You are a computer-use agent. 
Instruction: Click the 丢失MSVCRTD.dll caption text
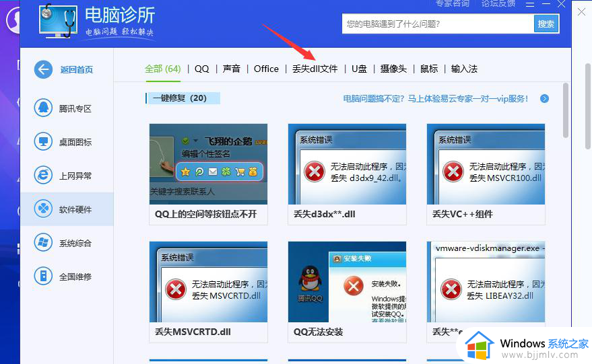pos(193,332)
